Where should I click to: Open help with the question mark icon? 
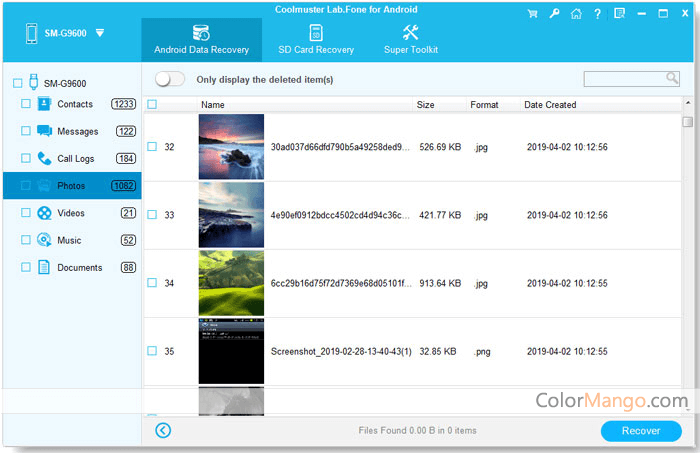597,14
